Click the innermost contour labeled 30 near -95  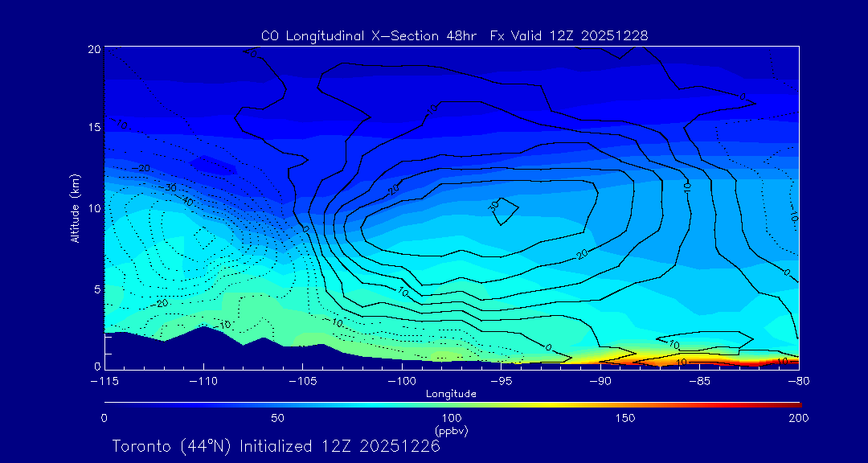[x=504, y=209]
